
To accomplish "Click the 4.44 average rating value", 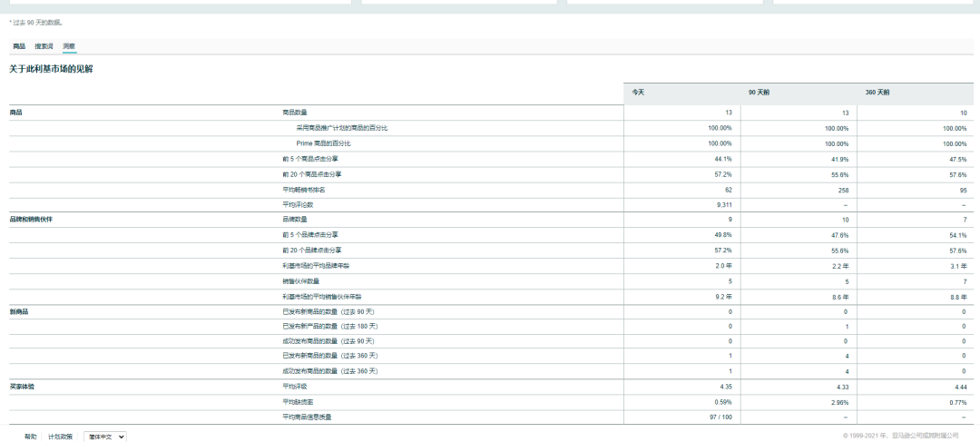I will tap(961, 387).
